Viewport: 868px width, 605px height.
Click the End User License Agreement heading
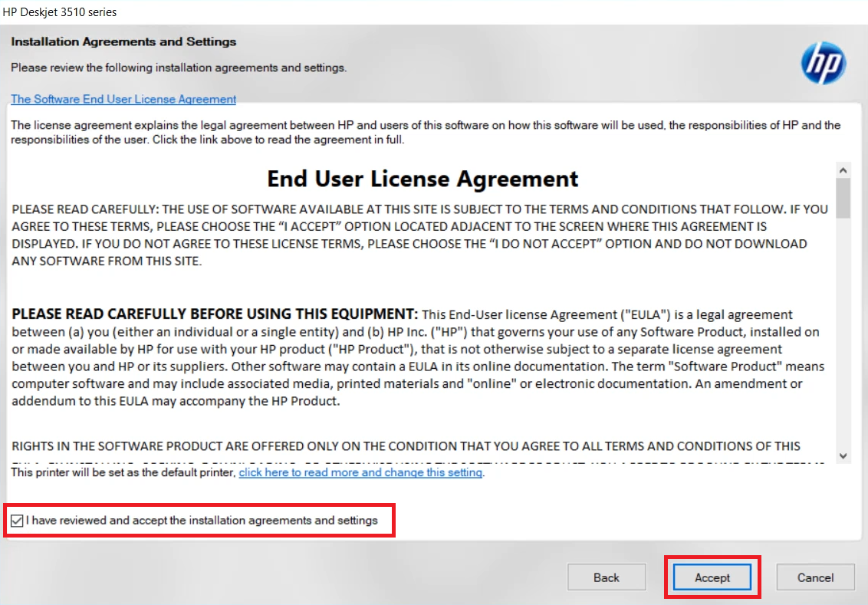(422, 179)
